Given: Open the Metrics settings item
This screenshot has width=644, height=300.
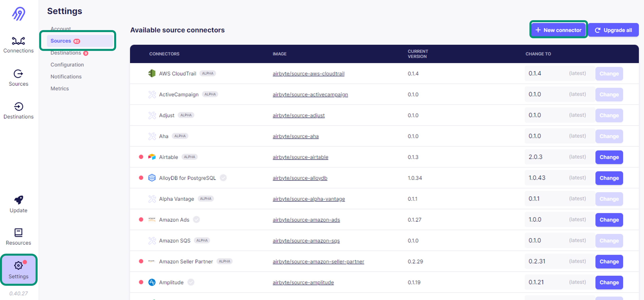Looking at the screenshot, I should (60, 88).
